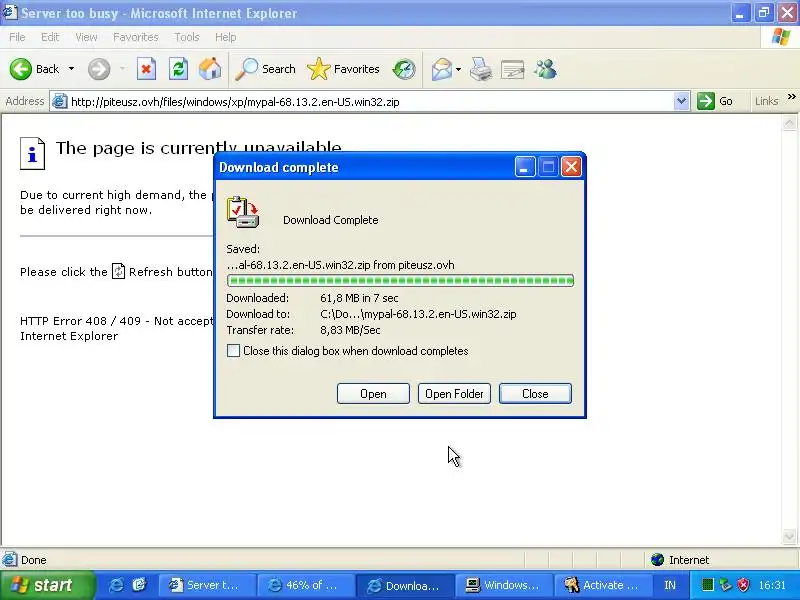
Task: Click page icon in the address bar
Action: click(60, 102)
